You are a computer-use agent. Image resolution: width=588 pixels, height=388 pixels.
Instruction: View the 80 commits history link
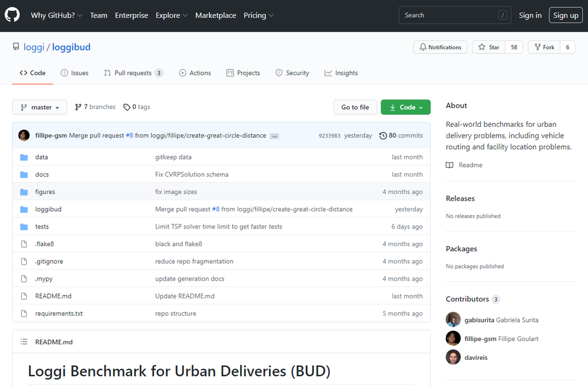pyautogui.click(x=401, y=135)
